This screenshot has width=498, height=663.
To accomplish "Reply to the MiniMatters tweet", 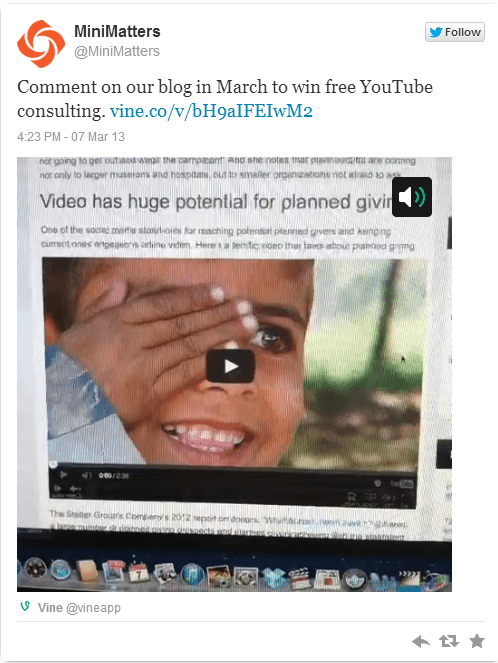I will [x=421, y=641].
